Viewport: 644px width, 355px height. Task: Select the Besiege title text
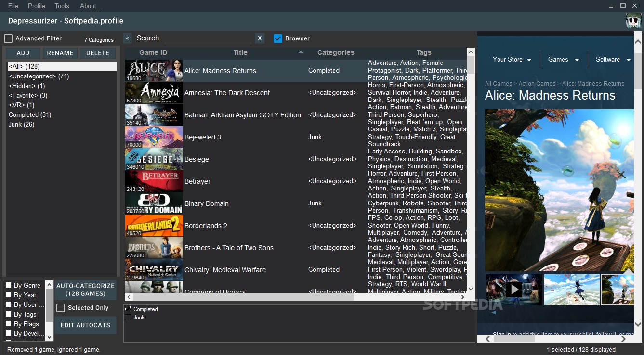pyautogui.click(x=197, y=159)
